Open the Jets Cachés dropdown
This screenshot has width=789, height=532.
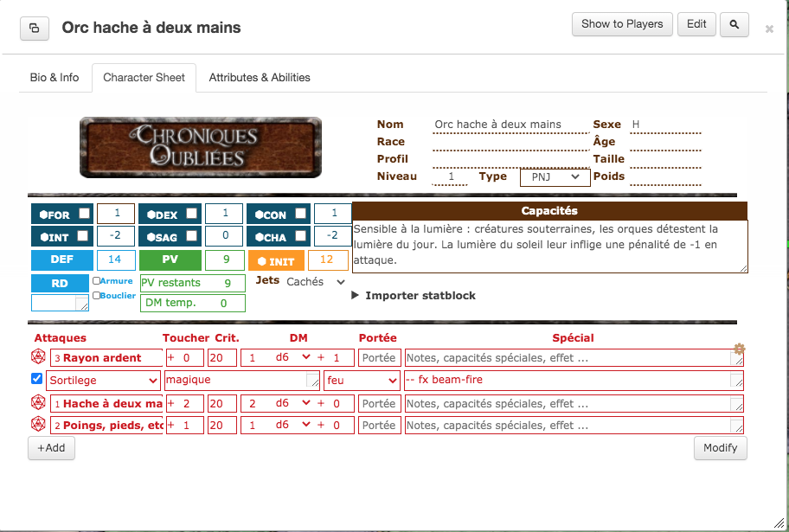click(x=316, y=282)
